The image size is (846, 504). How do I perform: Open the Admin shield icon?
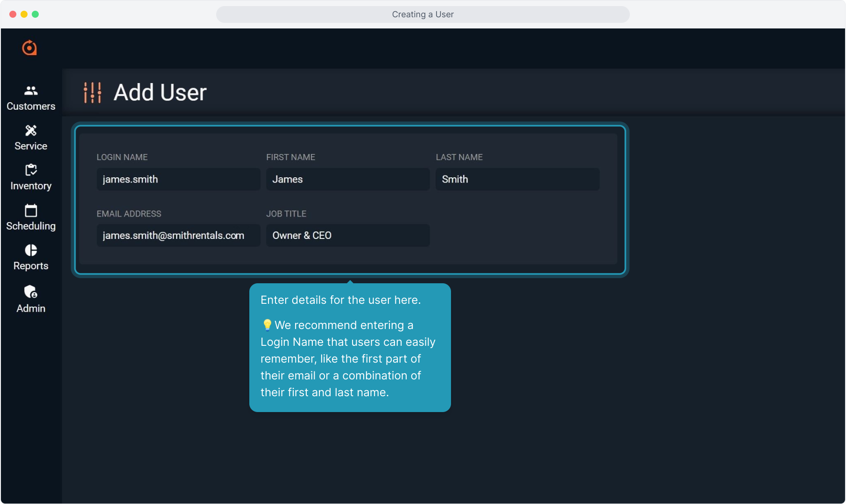31,292
